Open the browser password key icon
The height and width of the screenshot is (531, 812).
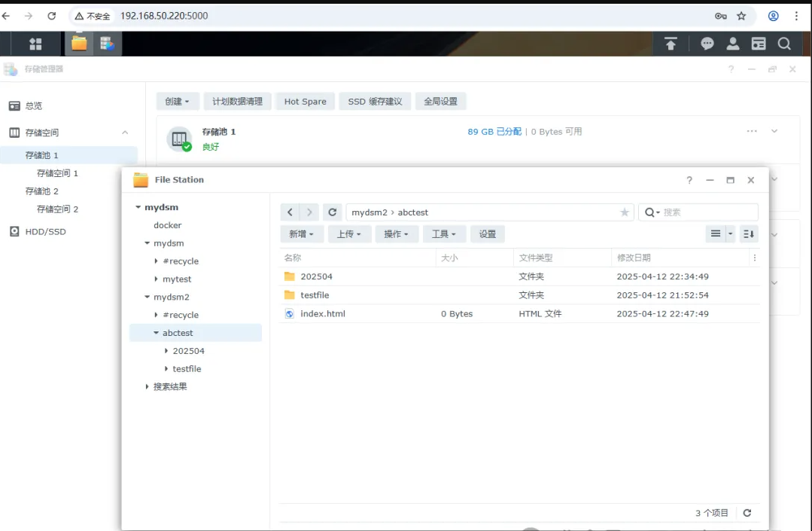click(720, 16)
